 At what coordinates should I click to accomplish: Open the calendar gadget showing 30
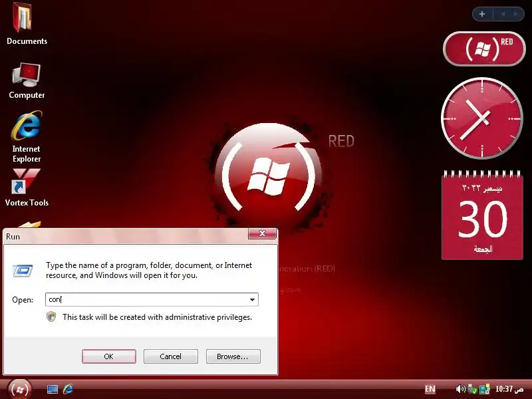482,215
